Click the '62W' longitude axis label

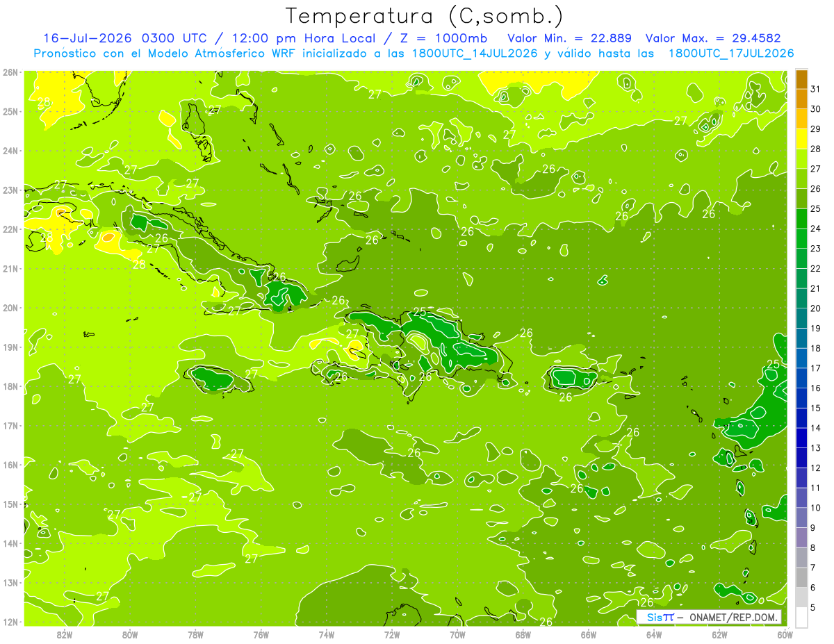719,635
